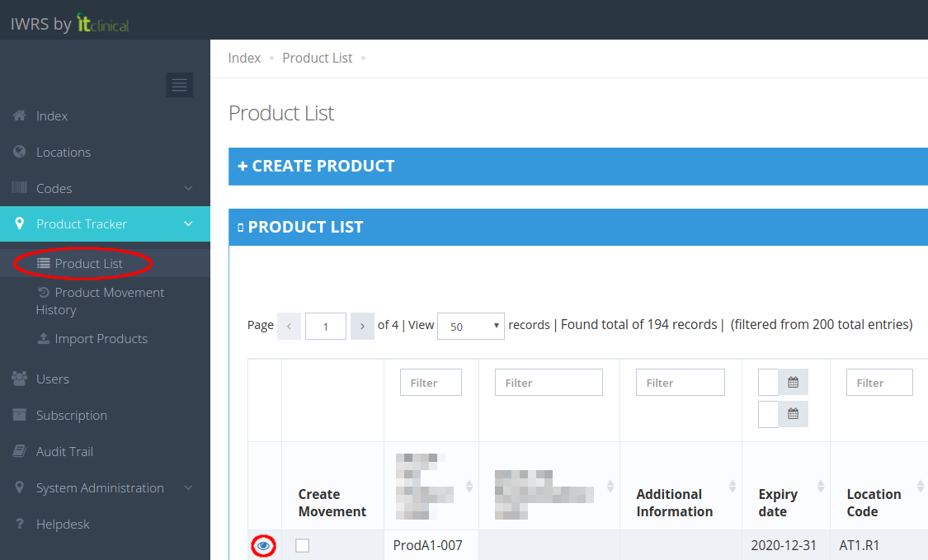This screenshot has width=928, height=560.
Task: Click the upper expiry date input box
Action: point(768,383)
